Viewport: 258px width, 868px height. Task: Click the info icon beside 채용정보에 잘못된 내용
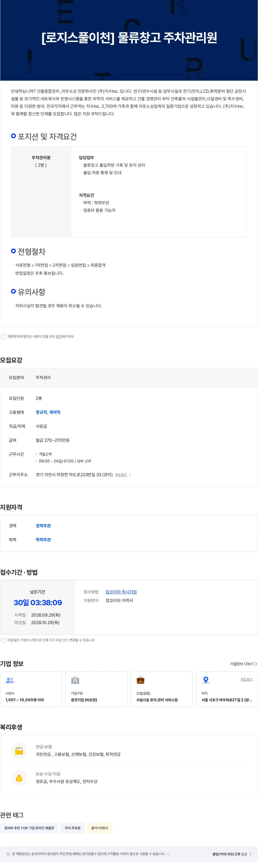3,336
